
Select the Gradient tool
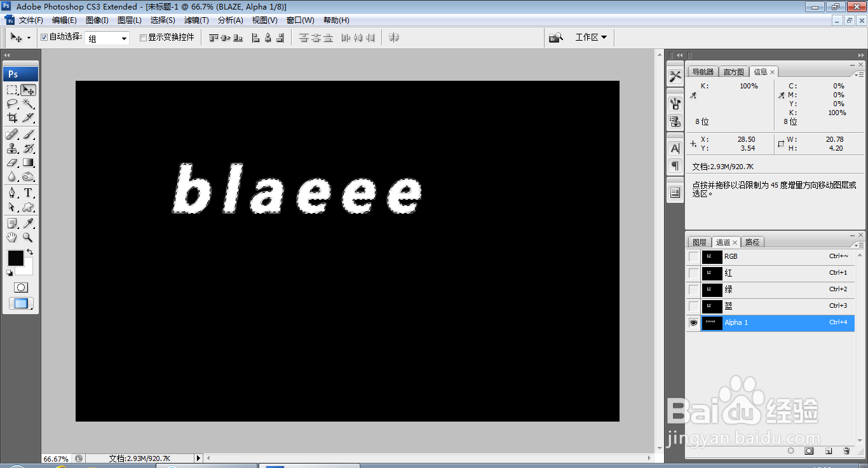point(28,163)
